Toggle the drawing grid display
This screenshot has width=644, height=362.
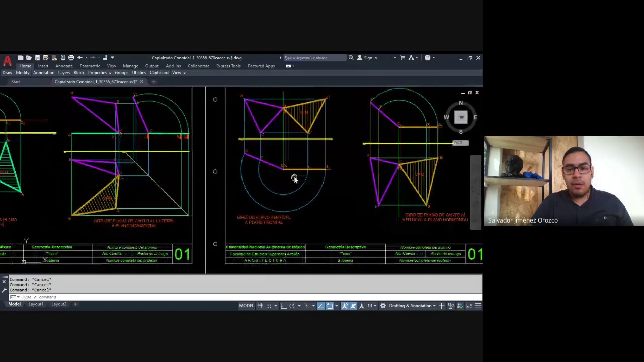tap(260, 306)
